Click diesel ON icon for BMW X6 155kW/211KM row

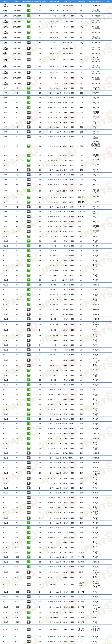click(29, 221)
